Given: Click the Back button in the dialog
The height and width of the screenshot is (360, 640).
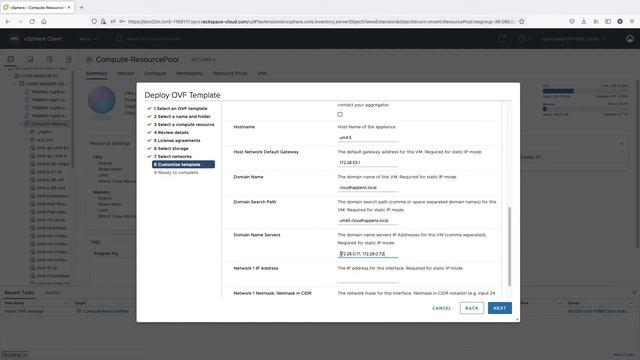Looking at the screenshot, I should 471,308.
